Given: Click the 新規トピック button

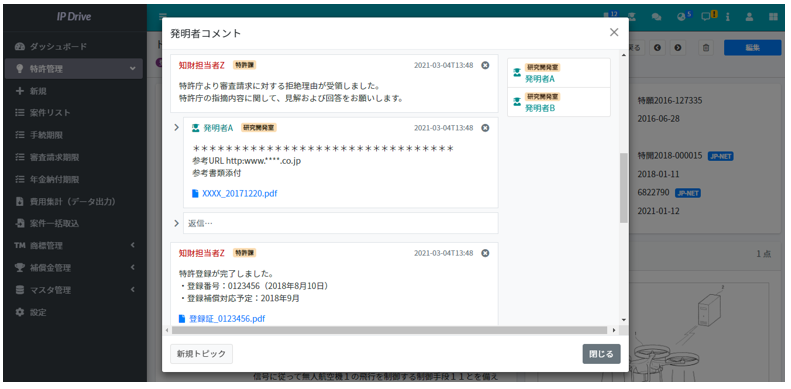Looking at the screenshot, I should click(x=201, y=354).
